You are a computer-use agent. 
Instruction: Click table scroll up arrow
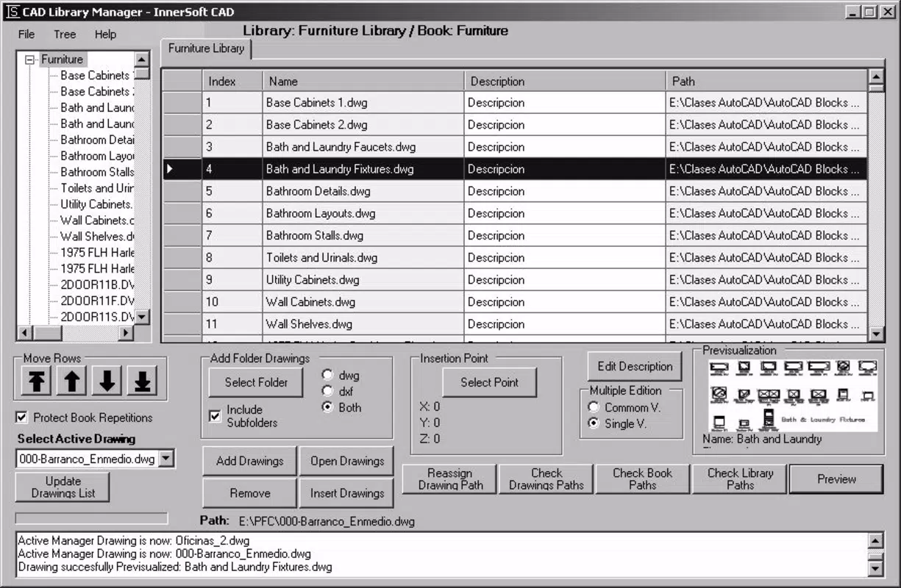pos(876,76)
